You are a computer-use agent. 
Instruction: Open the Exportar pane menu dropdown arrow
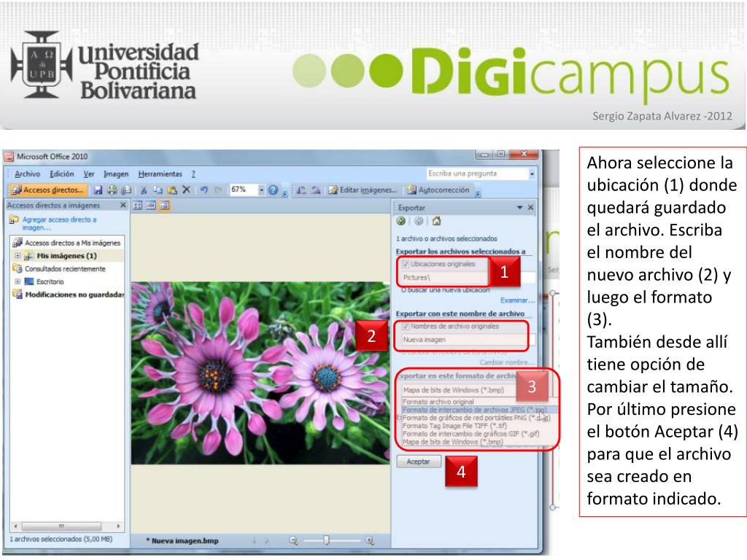point(519,208)
